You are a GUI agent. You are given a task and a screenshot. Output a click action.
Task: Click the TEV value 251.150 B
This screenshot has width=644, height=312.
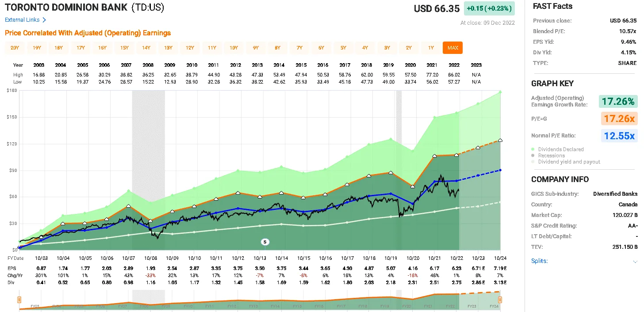point(625,247)
